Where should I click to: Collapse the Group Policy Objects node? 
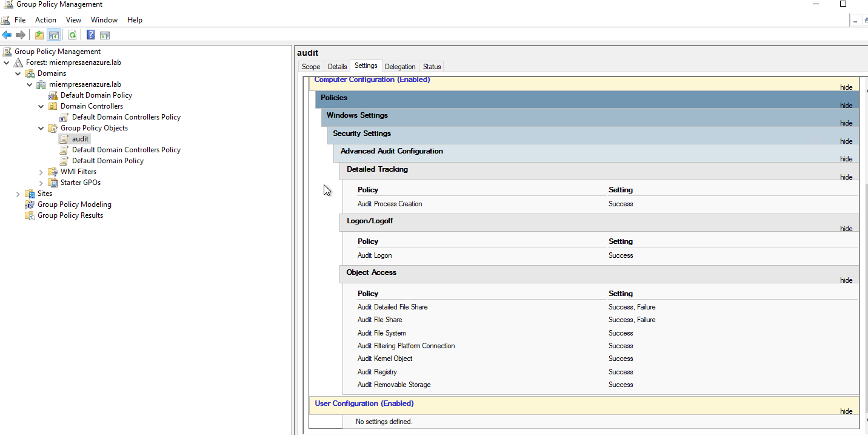(41, 128)
